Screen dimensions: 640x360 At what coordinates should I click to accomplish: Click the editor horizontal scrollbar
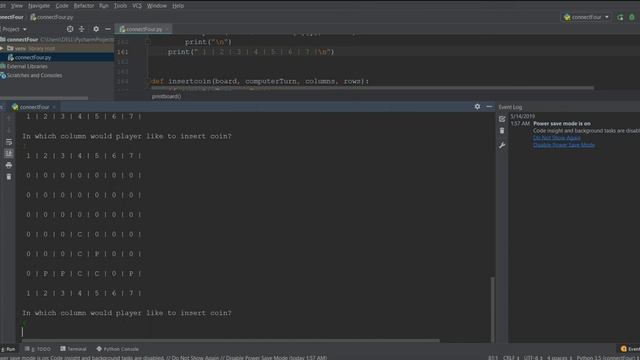click(x=372, y=88)
